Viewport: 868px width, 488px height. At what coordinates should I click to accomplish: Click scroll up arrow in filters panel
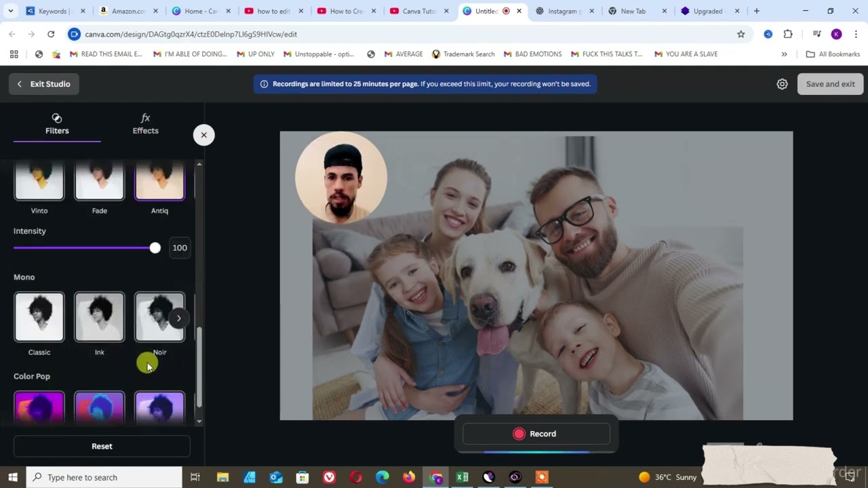[x=199, y=164]
